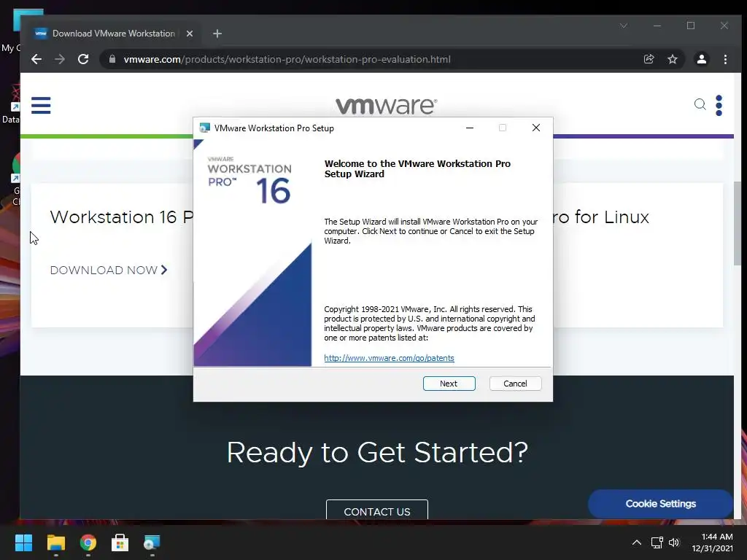Open the VMware site search

pyautogui.click(x=700, y=104)
